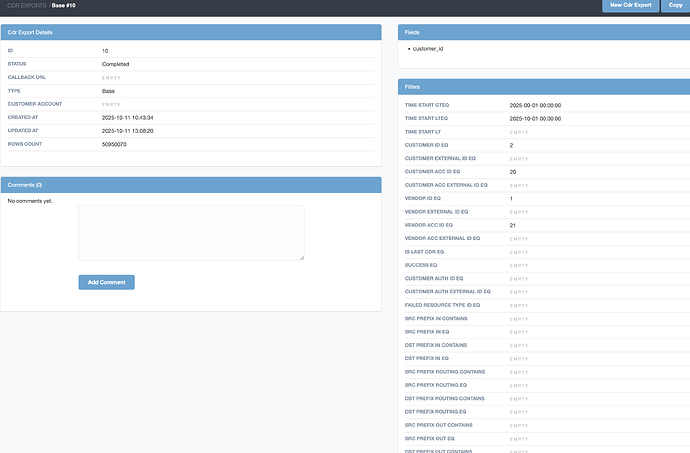690x453 pixels.
Task: Go to CDR EXPORTS breadcrumb link
Action: (x=26, y=6)
